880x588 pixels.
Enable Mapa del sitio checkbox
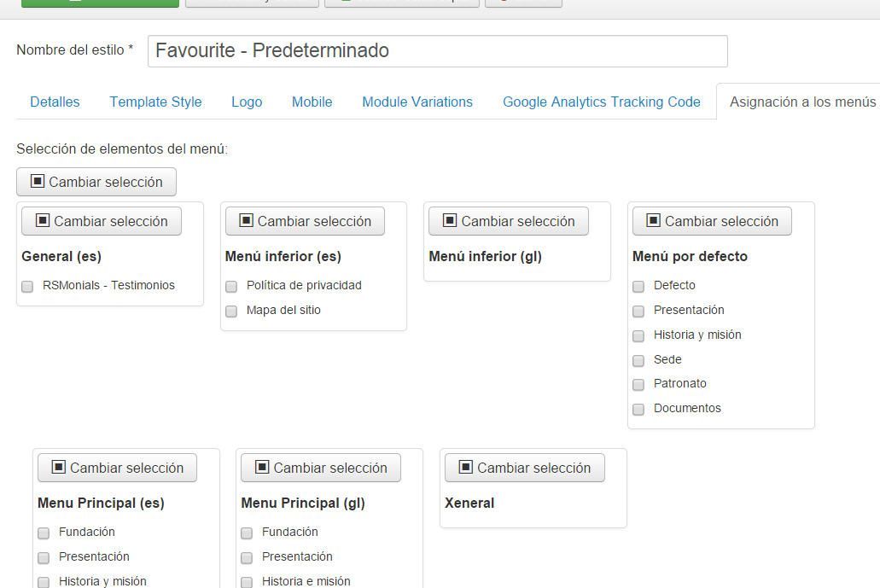pyautogui.click(x=231, y=311)
